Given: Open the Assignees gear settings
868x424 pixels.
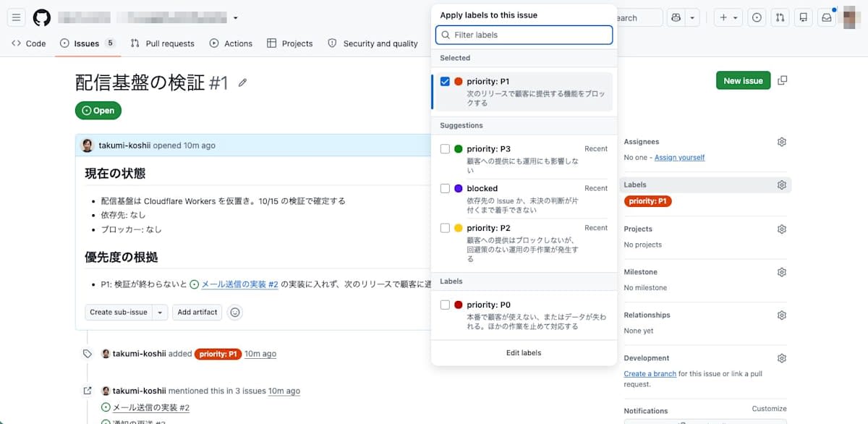Looking at the screenshot, I should coord(781,142).
